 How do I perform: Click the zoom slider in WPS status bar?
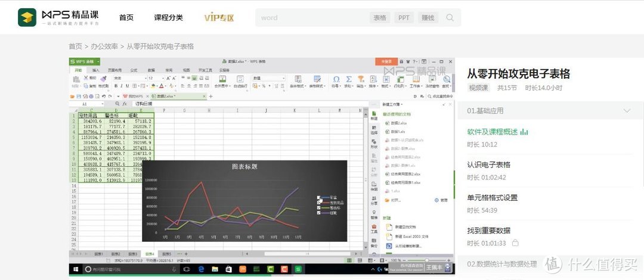426,260
